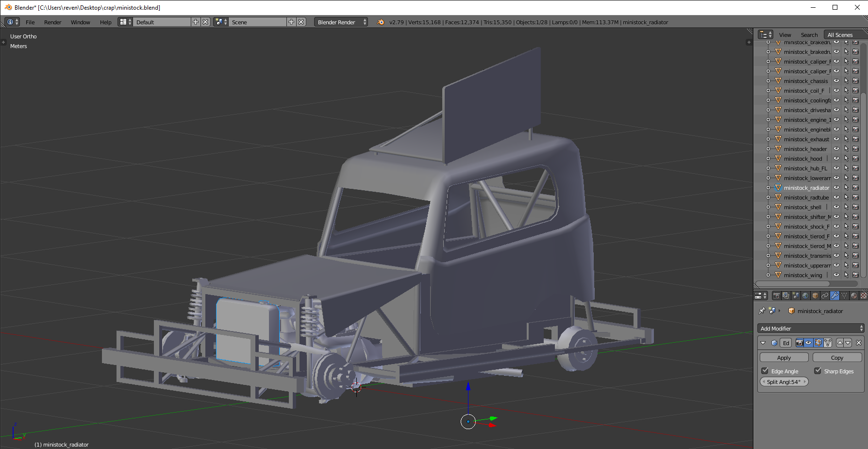Open the Add Modifier dropdown
The height and width of the screenshot is (449, 868).
point(811,329)
